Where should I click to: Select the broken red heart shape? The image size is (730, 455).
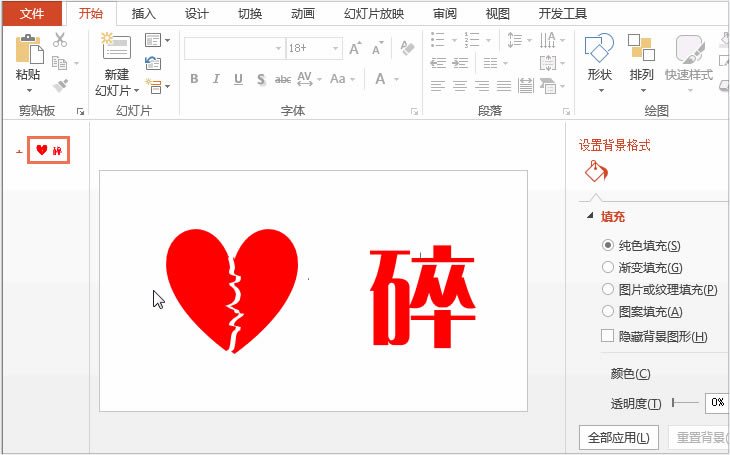click(x=232, y=291)
